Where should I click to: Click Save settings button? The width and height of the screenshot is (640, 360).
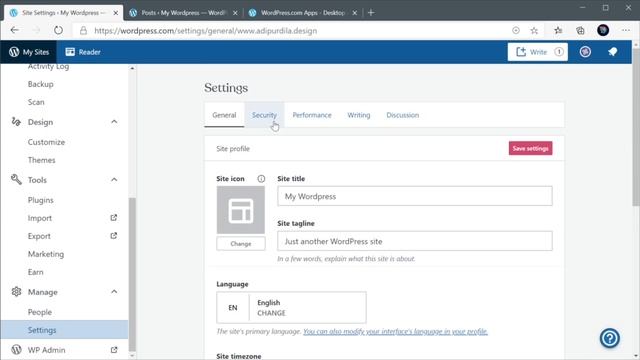point(530,148)
